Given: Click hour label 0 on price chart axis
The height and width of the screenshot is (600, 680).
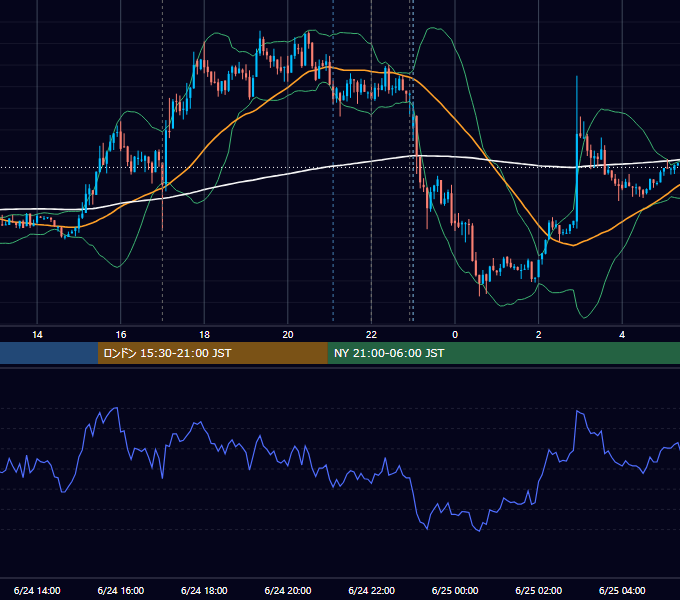Looking at the screenshot, I should click(455, 334).
